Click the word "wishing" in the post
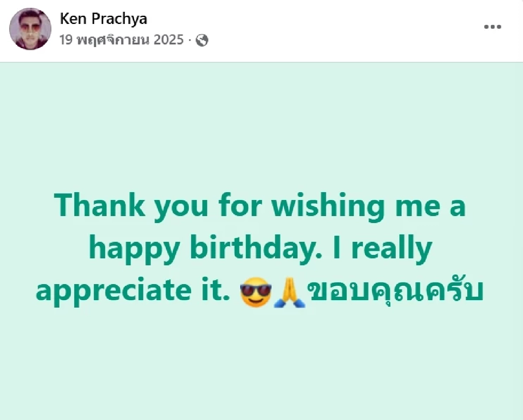 (x=327, y=206)
